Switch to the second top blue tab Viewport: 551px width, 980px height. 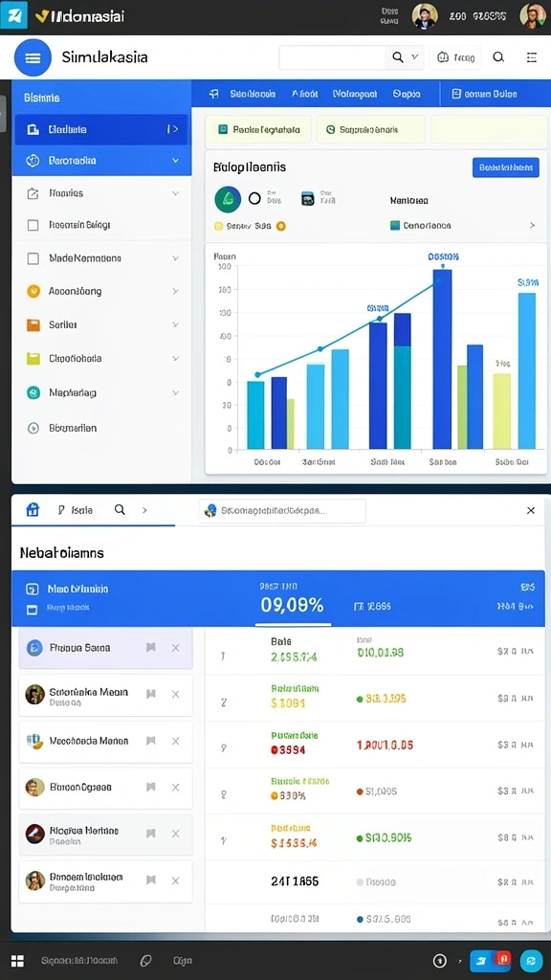(305, 95)
